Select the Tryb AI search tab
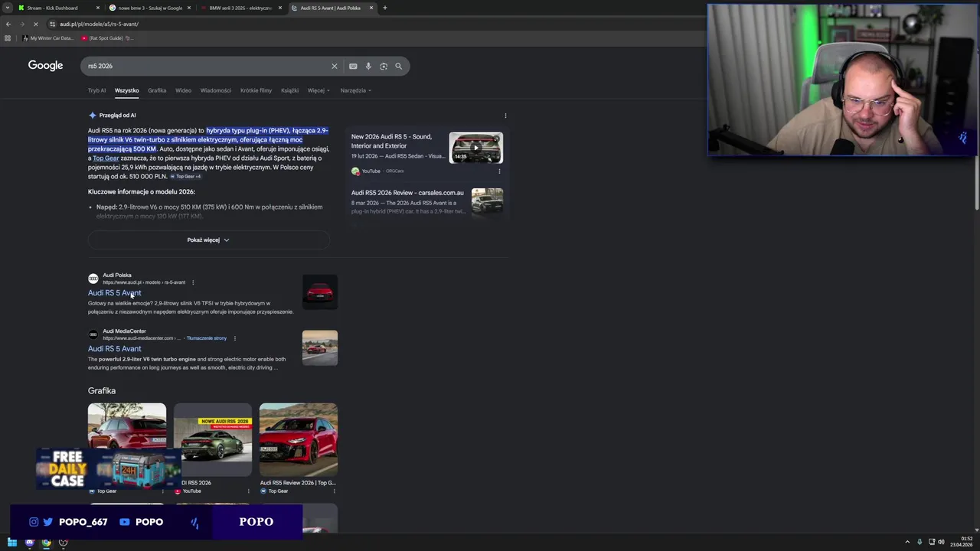980x551 pixels. click(x=96, y=90)
